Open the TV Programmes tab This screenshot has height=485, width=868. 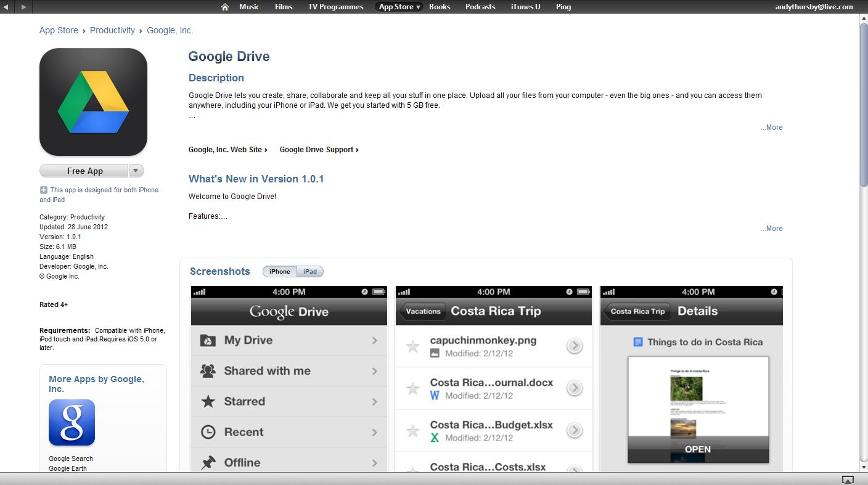tap(336, 7)
